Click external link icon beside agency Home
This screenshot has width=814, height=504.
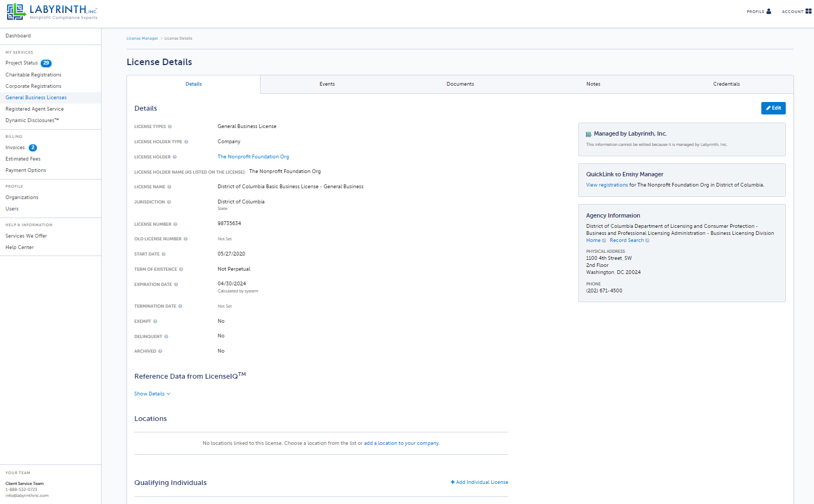(x=604, y=240)
